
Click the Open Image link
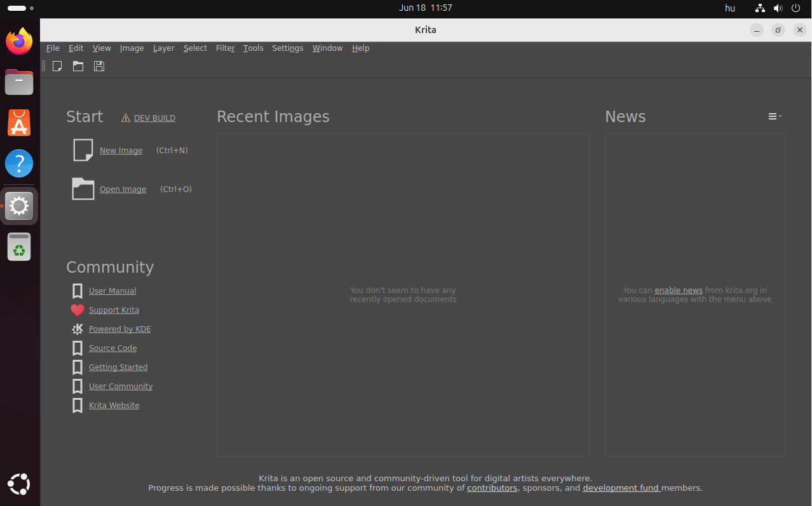tap(123, 189)
